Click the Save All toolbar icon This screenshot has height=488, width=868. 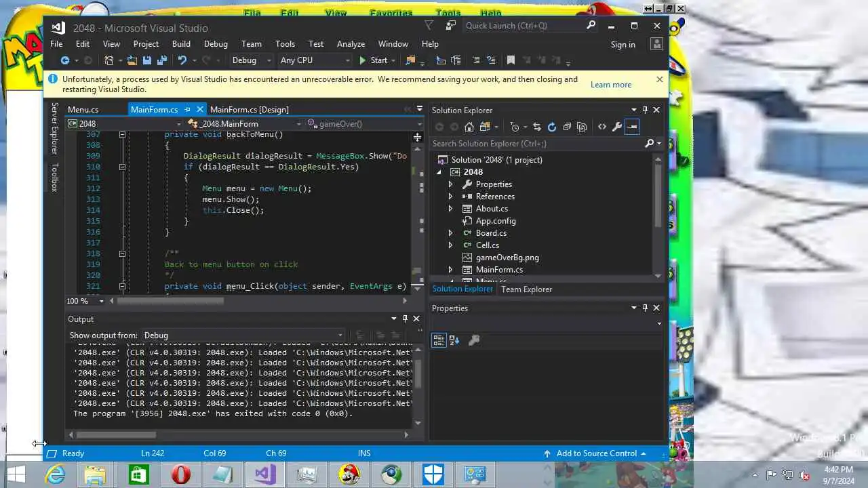pos(161,60)
